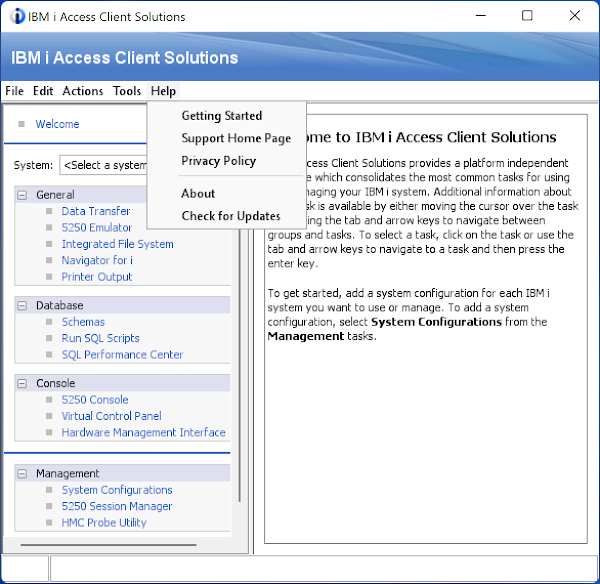Screen dimensions: 600x584
Task: Click the bullet icon beside Schemas
Action: (x=49, y=322)
